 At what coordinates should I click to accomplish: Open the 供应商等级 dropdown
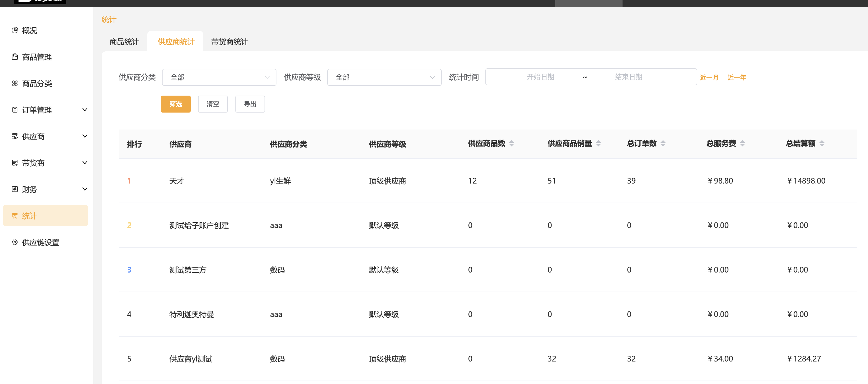pyautogui.click(x=384, y=77)
